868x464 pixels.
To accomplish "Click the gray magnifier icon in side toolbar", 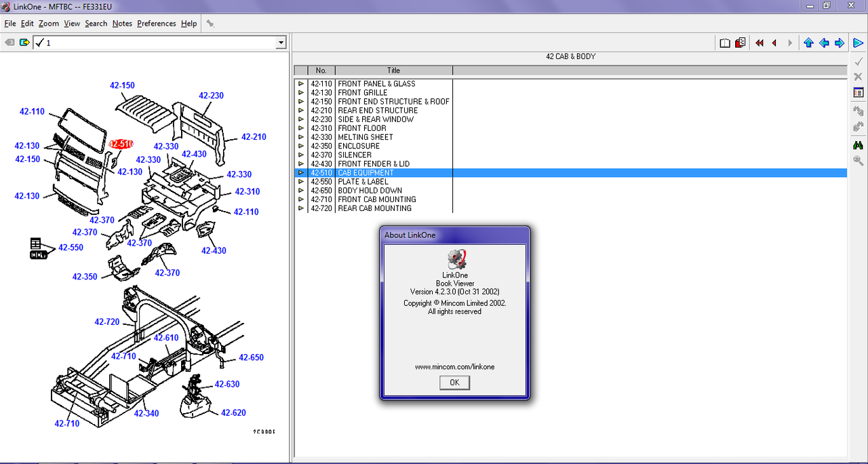I will tap(858, 161).
